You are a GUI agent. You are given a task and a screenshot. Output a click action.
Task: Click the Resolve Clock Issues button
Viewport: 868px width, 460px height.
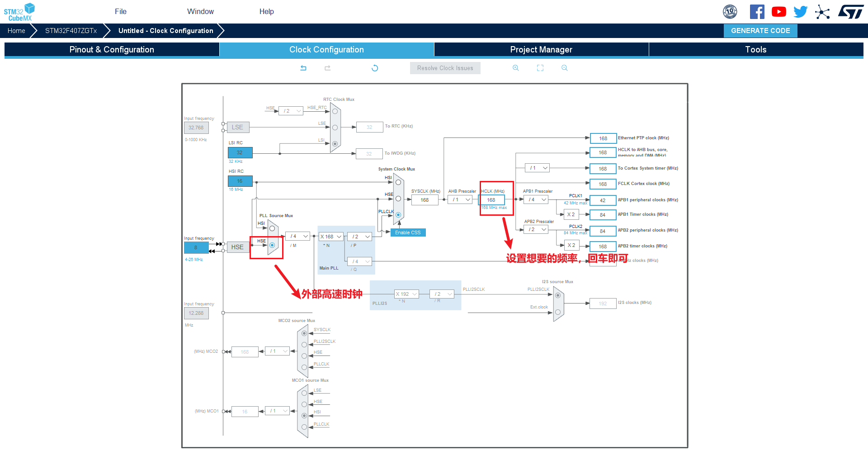pos(445,68)
